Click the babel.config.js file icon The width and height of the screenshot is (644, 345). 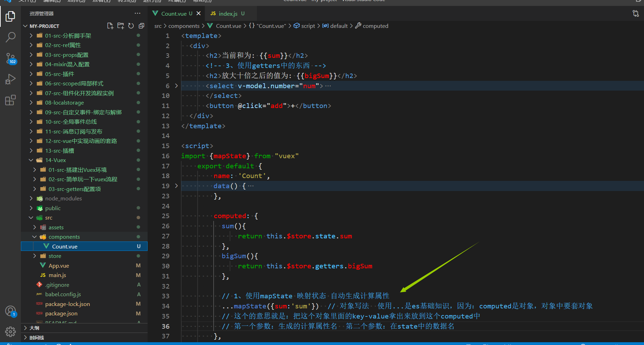[x=39, y=294]
